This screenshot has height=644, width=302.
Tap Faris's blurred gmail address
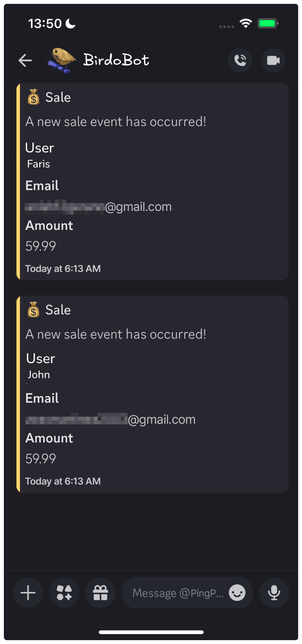click(x=98, y=207)
